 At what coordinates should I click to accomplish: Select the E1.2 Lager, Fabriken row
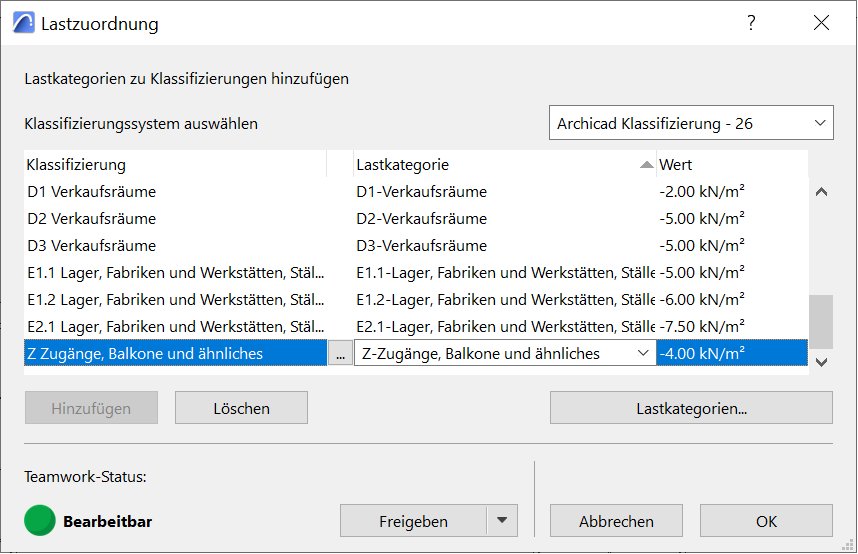tap(175, 300)
